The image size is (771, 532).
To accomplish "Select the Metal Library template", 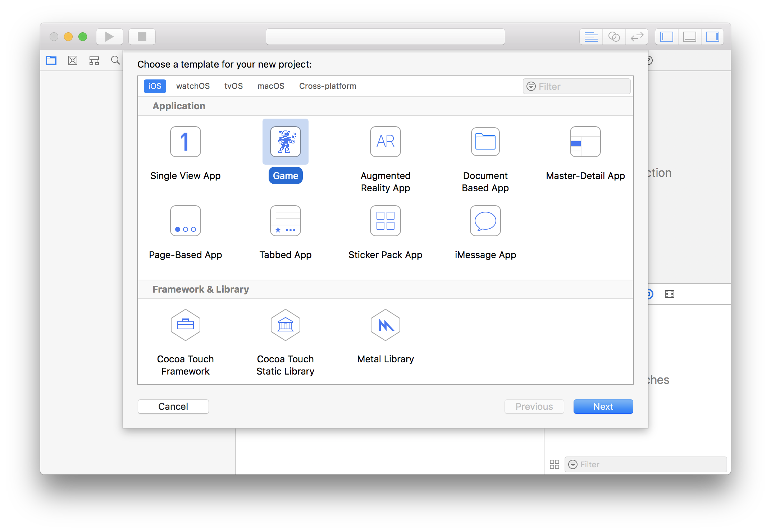I will pyautogui.click(x=385, y=325).
